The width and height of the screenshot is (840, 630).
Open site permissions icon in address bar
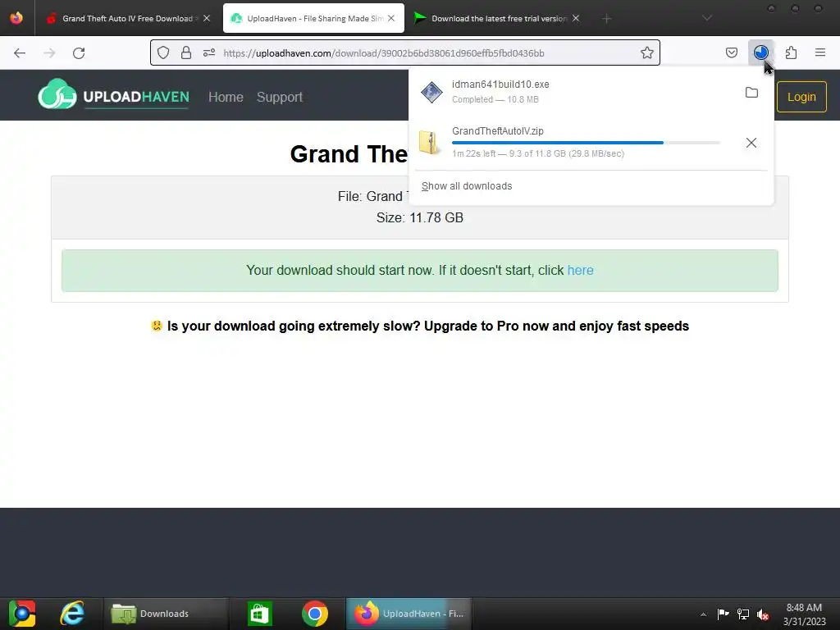point(209,52)
